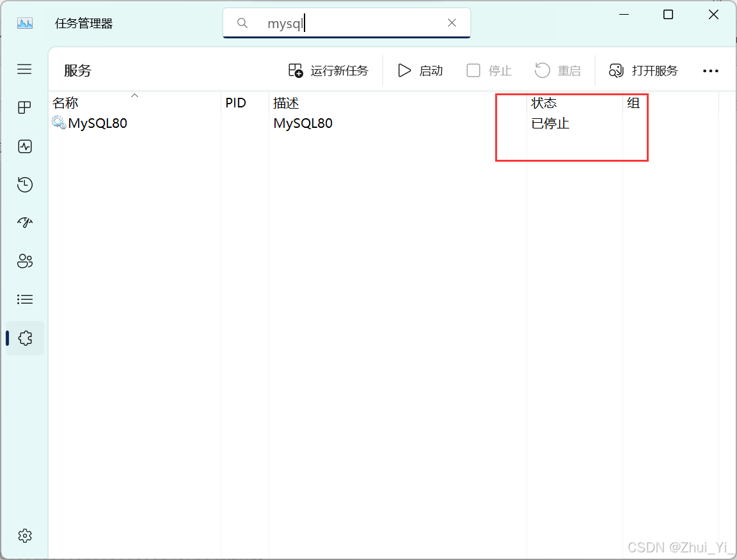Viewport: 737px width, 560px height.
Task: Go to the Processes page icon
Action: (24, 107)
